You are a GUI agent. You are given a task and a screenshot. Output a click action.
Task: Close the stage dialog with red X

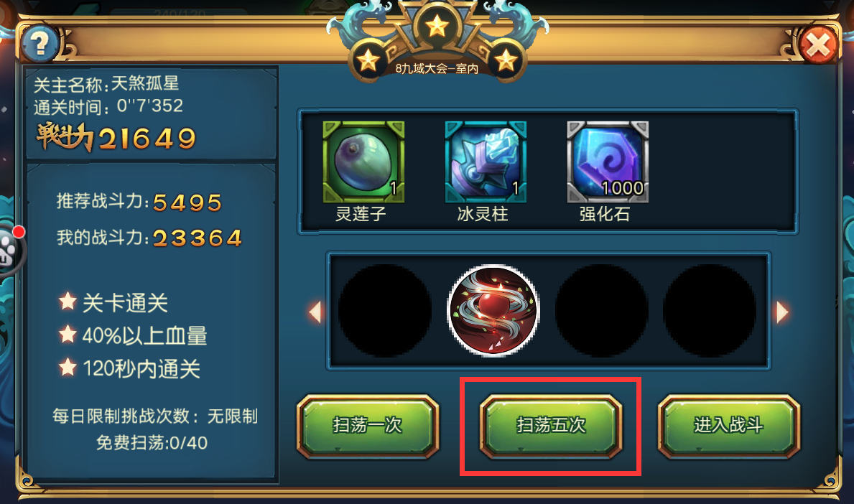point(818,45)
